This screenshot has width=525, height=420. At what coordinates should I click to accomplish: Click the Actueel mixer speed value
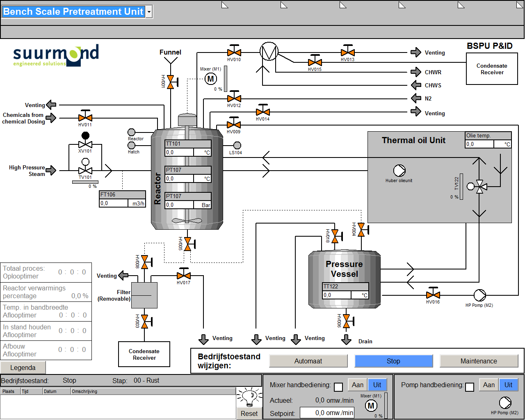click(x=334, y=400)
